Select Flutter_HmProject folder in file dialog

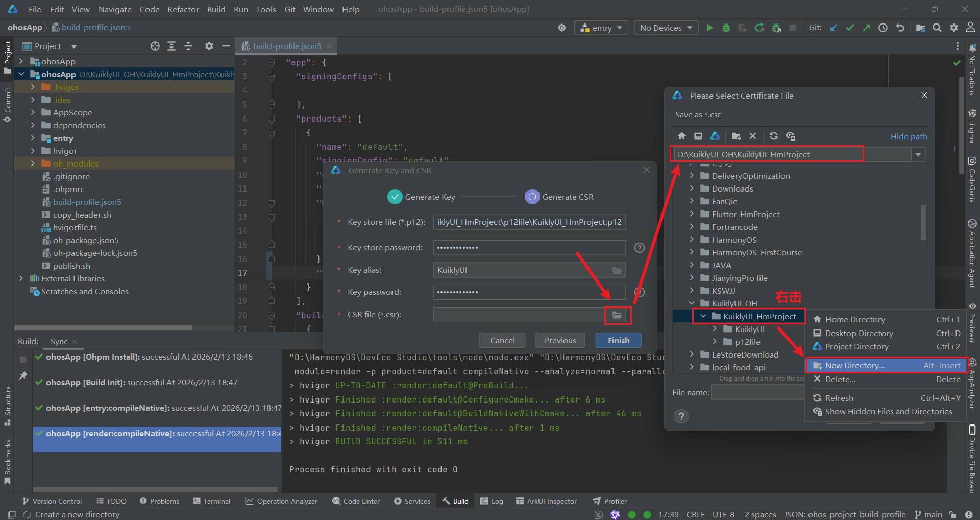745,214
